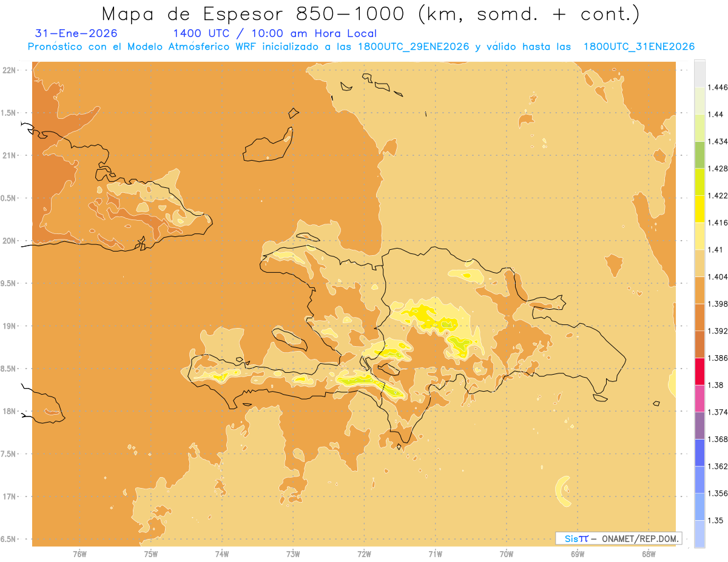This screenshot has width=728, height=562.
Task: Click the colorbar value '1.368'
Action: [x=718, y=439]
